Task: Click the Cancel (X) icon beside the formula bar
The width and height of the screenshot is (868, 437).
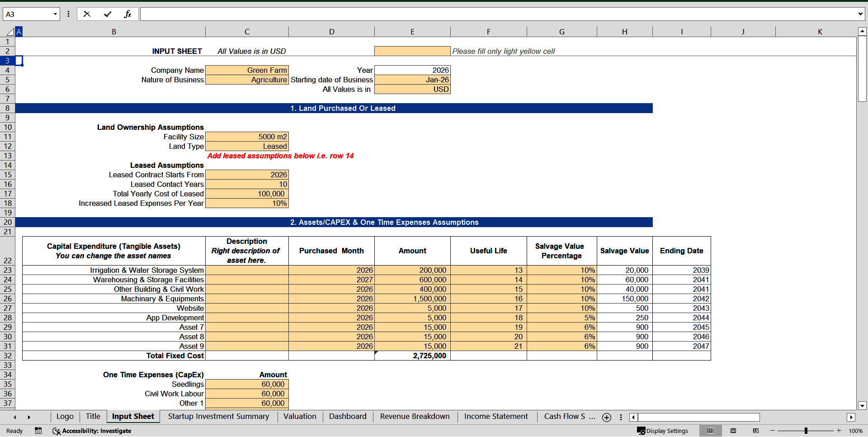Action: click(x=87, y=14)
